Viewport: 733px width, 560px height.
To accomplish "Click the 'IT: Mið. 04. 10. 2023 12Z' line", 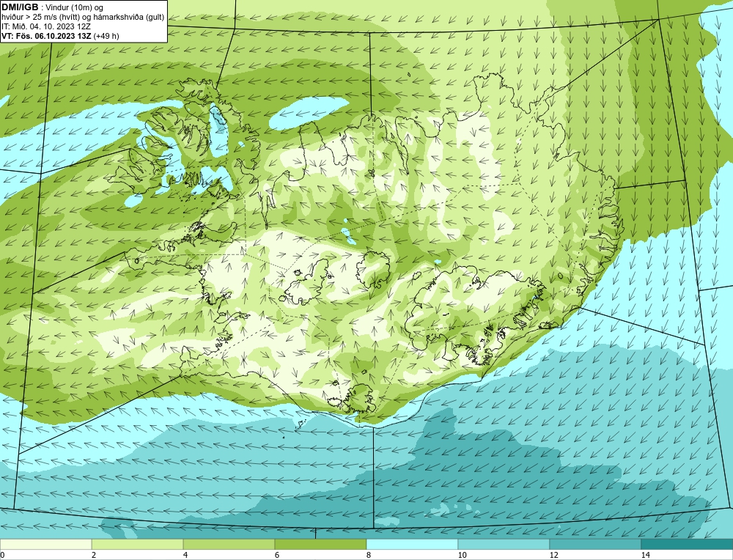I will tap(45, 26).
